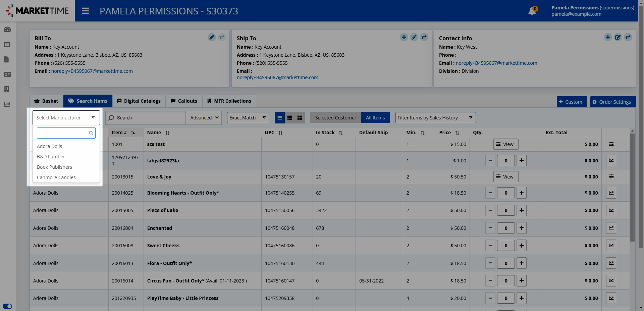Increase quantity for Enchanted item

522,228
